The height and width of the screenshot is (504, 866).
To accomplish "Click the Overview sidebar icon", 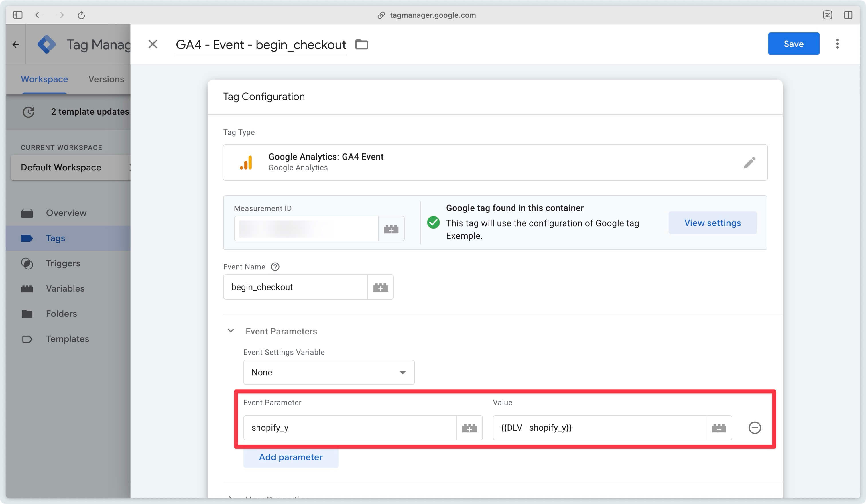I will 27,213.
